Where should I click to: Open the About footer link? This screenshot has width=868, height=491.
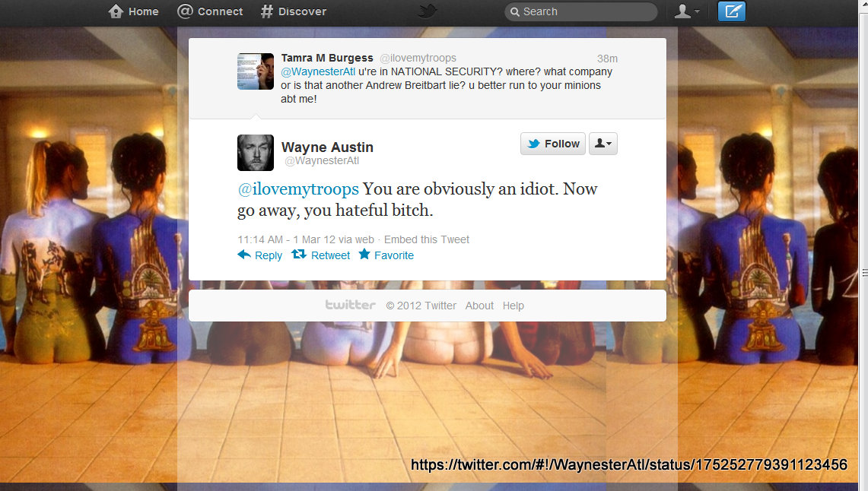479,306
